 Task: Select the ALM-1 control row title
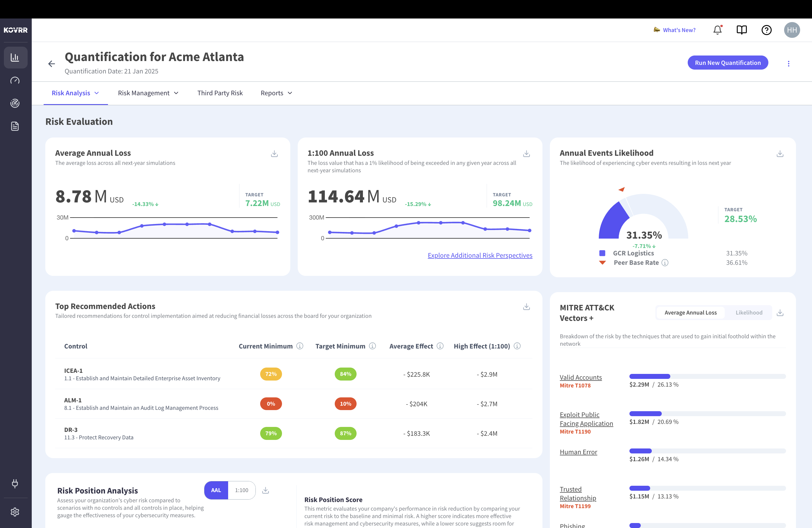[73, 400]
